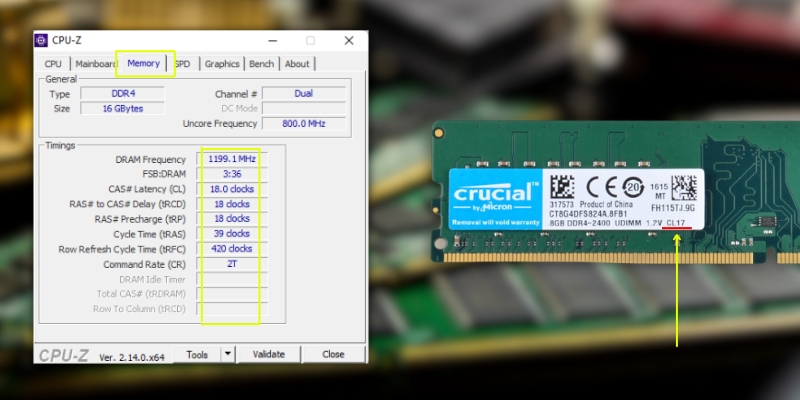This screenshot has height=400, width=800.
Task: Click the CAS# Latency (CL) label
Action: coord(147,189)
